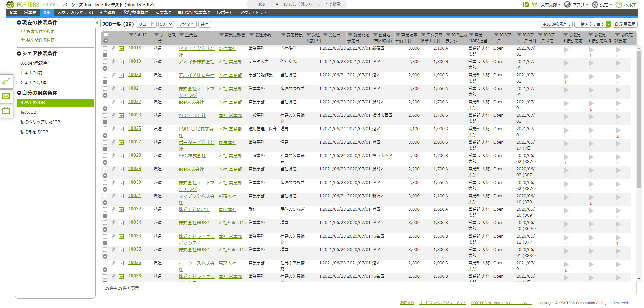644x308 pixels.
Task: Check the box for job 10035
Action: click(105, 250)
